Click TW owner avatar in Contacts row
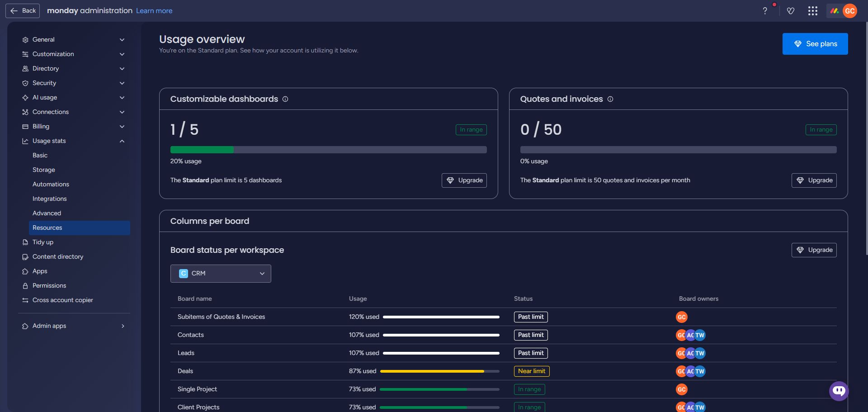The width and height of the screenshot is (868, 412). 700,335
